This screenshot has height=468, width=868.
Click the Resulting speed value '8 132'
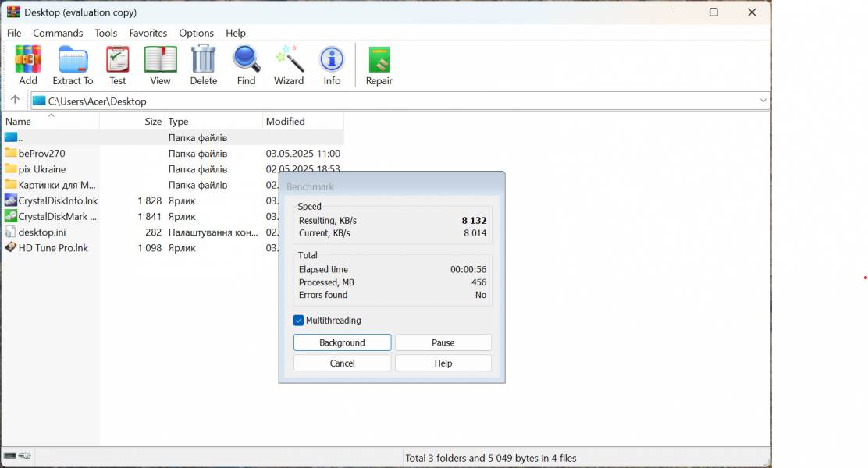(474, 220)
